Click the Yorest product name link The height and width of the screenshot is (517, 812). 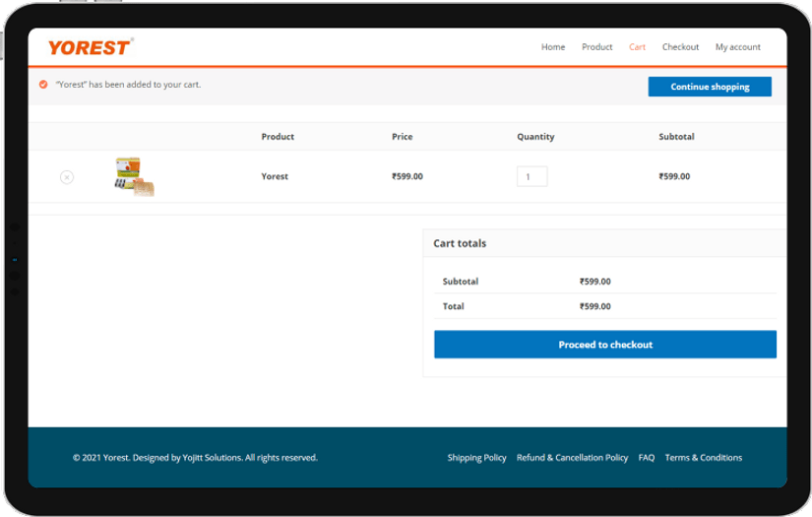[x=275, y=176]
